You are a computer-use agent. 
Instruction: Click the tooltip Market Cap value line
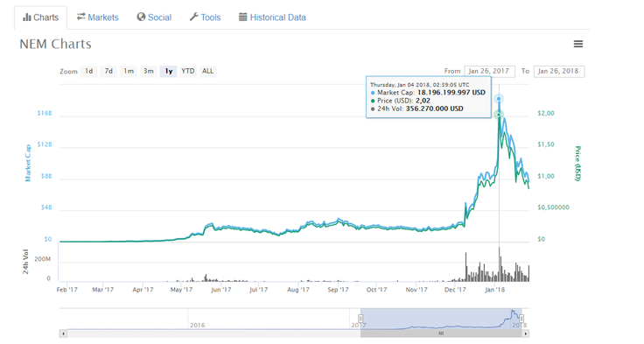pos(428,93)
